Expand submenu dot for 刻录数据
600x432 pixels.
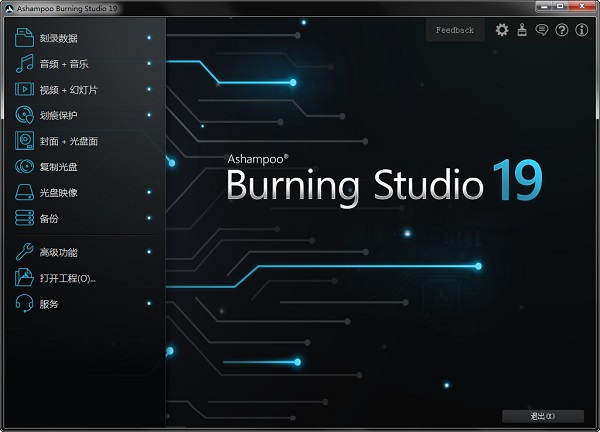149,37
